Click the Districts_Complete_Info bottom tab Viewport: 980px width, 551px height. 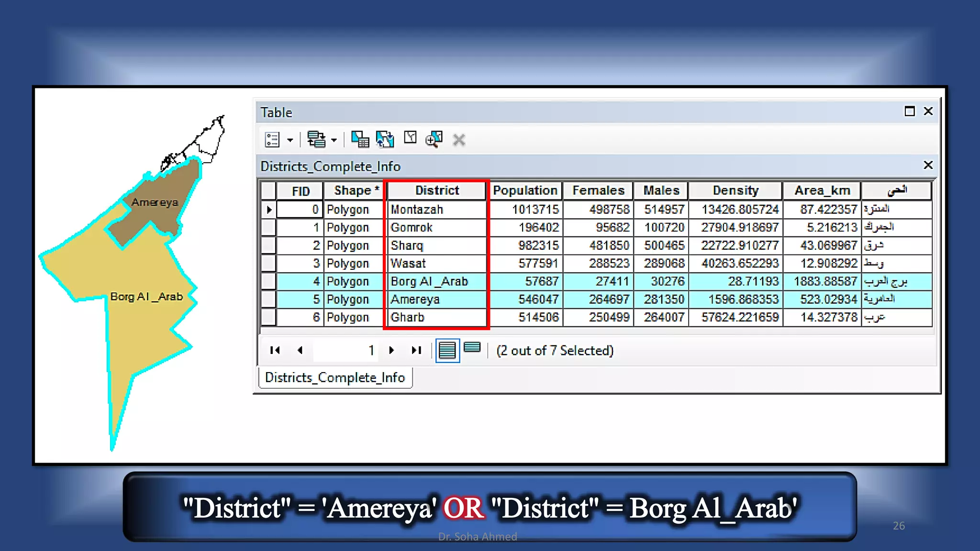(335, 378)
